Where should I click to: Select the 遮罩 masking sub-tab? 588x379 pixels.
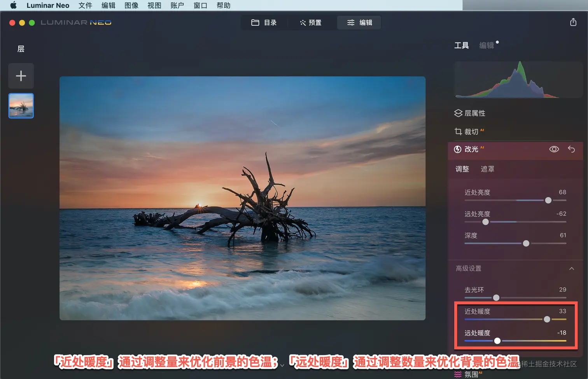[488, 169]
